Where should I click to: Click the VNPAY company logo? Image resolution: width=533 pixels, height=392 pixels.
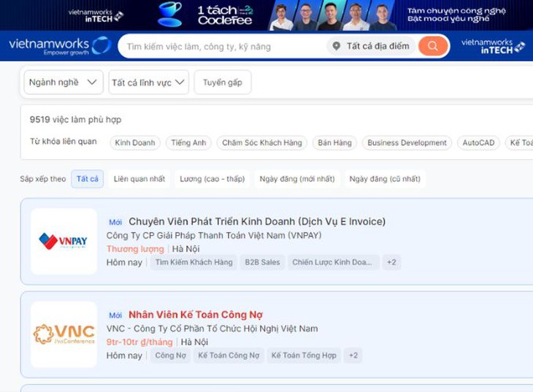coord(64,241)
